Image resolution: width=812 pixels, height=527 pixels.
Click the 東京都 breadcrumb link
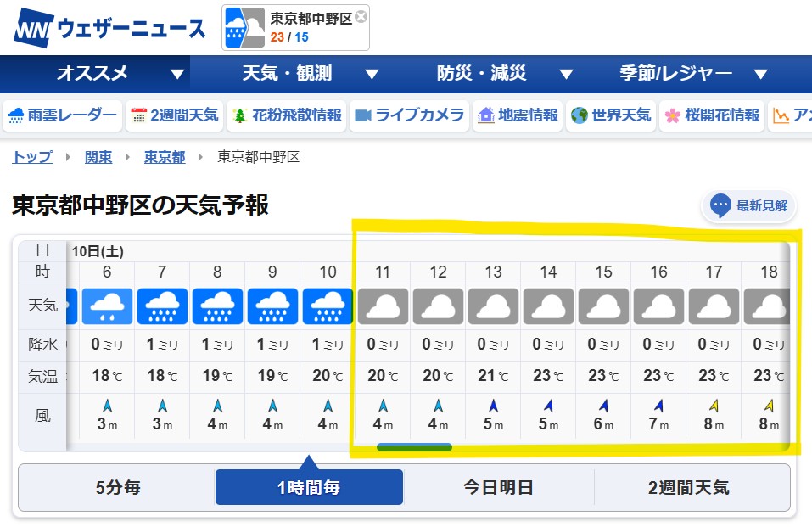(164, 157)
